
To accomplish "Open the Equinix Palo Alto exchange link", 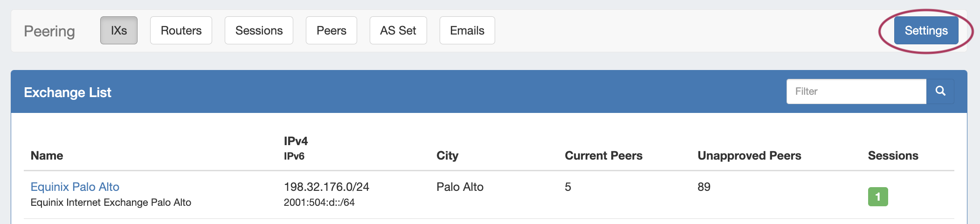I will (x=75, y=187).
